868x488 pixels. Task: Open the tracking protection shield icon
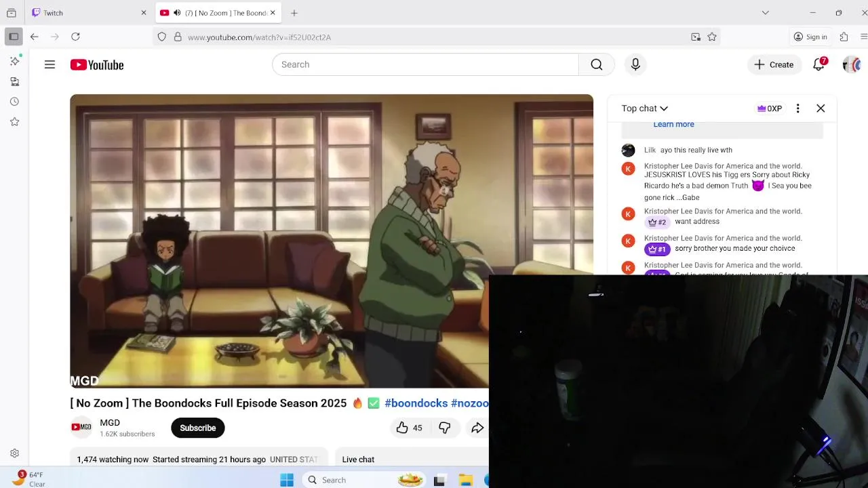click(x=161, y=37)
